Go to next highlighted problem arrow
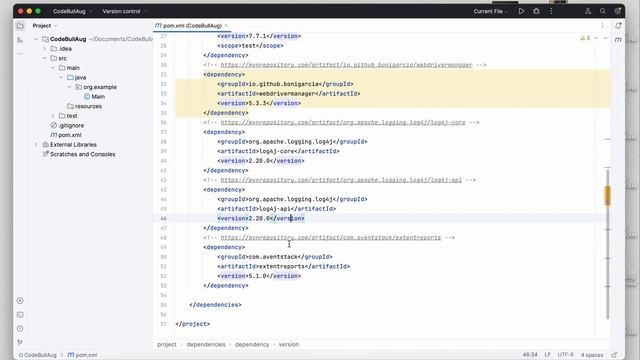 click(x=605, y=38)
